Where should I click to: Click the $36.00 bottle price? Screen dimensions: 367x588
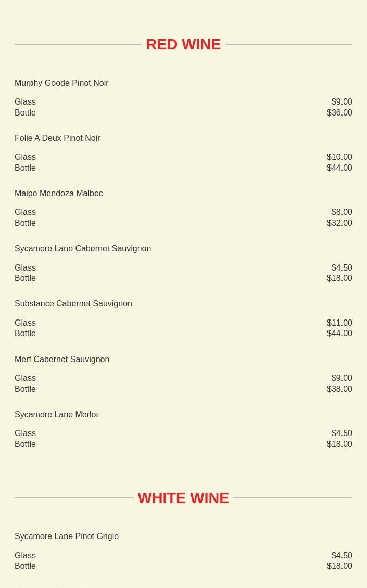[339, 113]
